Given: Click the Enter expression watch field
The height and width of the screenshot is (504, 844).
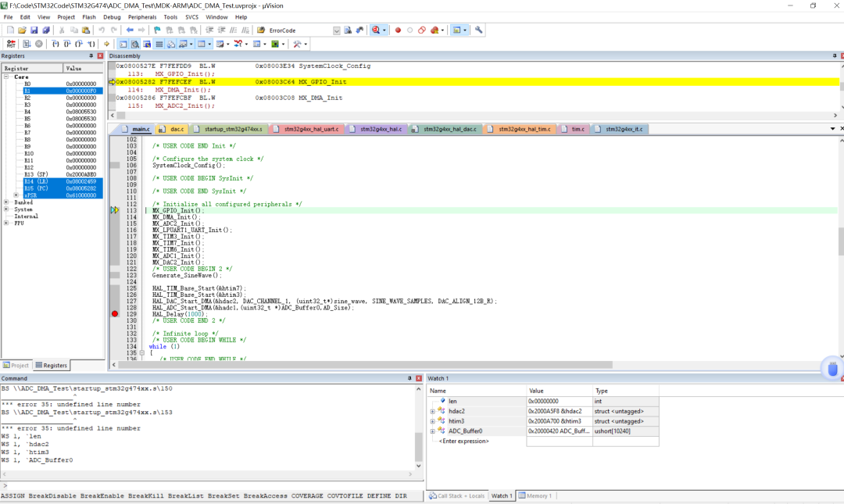Looking at the screenshot, I should [x=465, y=441].
